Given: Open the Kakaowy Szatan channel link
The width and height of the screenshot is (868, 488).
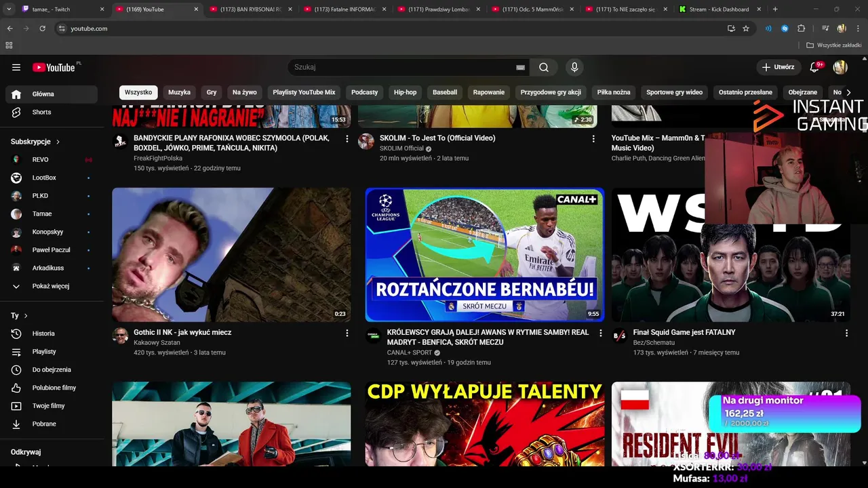Looking at the screenshot, I should (157, 343).
